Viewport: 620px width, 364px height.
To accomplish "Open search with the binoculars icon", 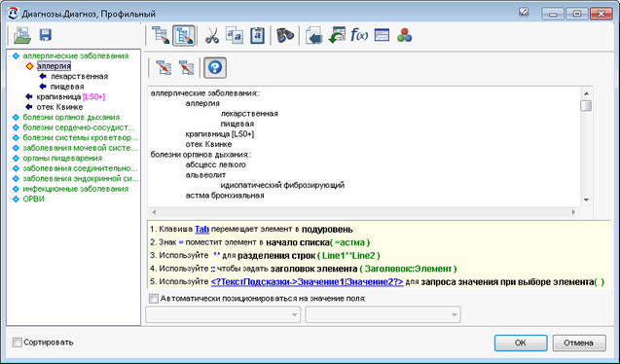I will (x=284, y=36).
